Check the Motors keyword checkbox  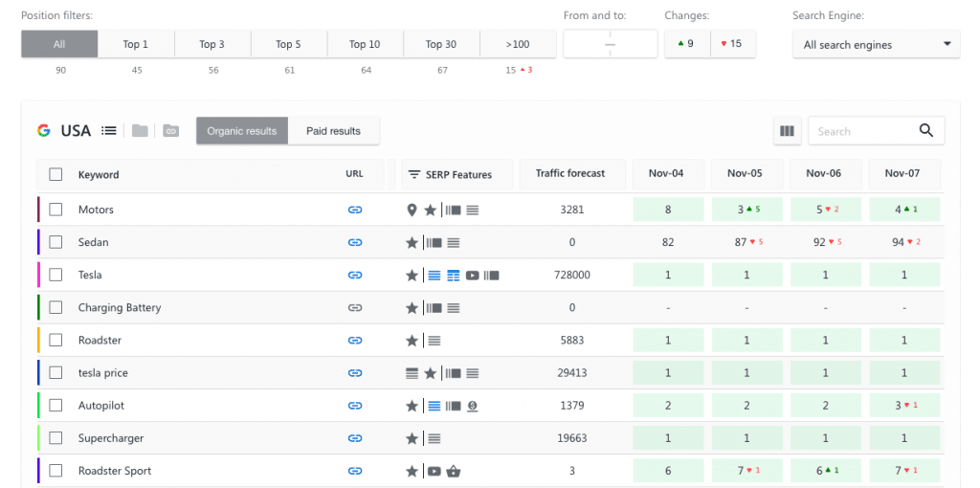point(56,210)
